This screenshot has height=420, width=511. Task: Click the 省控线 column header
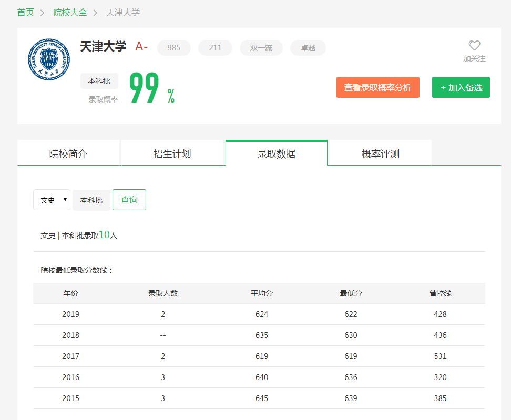click(x=440, y=293)
